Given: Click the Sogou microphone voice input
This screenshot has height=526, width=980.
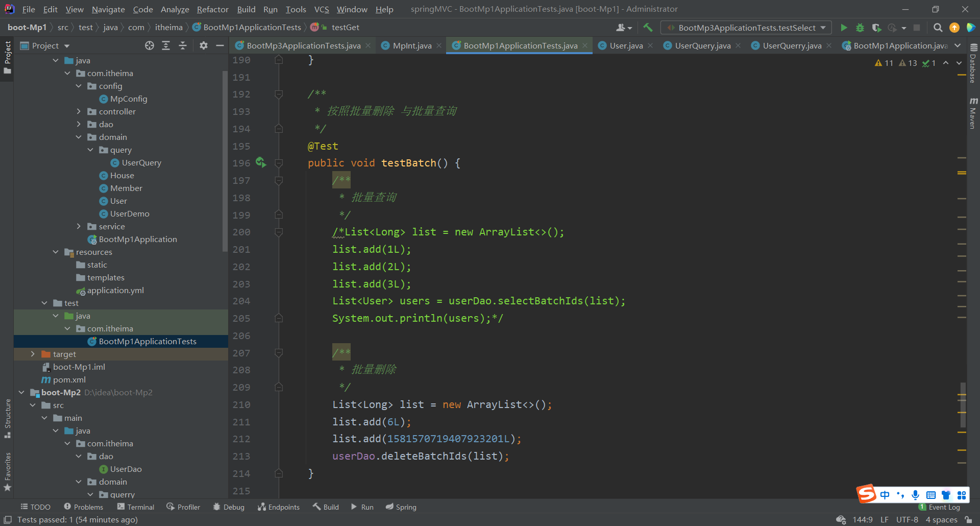Looking at the screenshot, I should pyautogui.click(x=915, y=495).
